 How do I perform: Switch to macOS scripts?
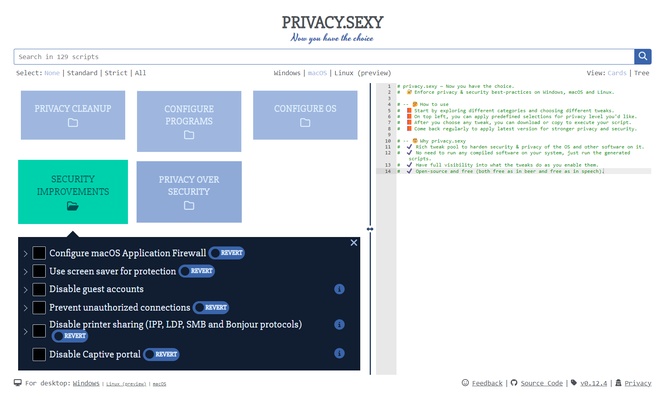tap(317, 73)
